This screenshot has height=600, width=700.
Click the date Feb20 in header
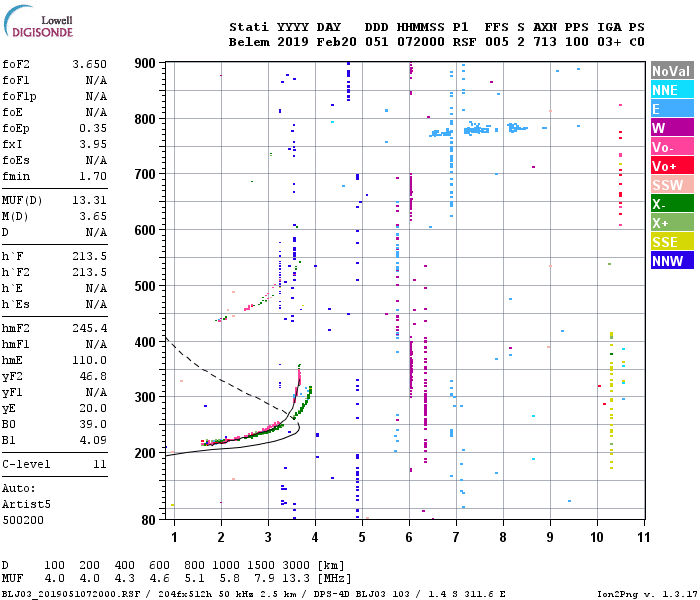click(337, 42)
